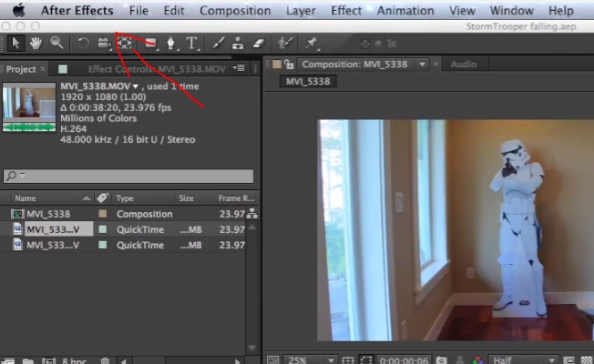Create a new composition from Project panel

pyautogui.click(x=48, y=361)
